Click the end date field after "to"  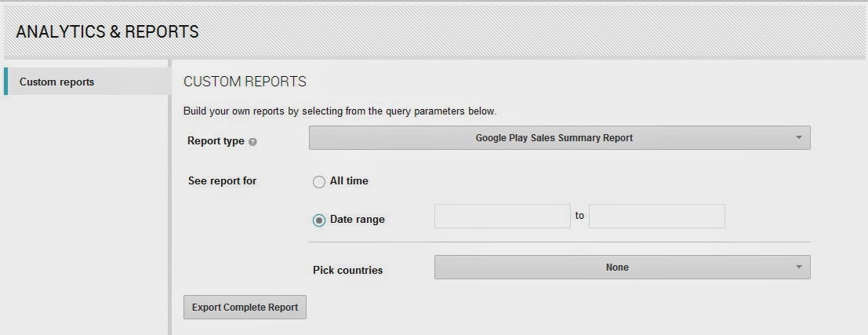point(656,217)
